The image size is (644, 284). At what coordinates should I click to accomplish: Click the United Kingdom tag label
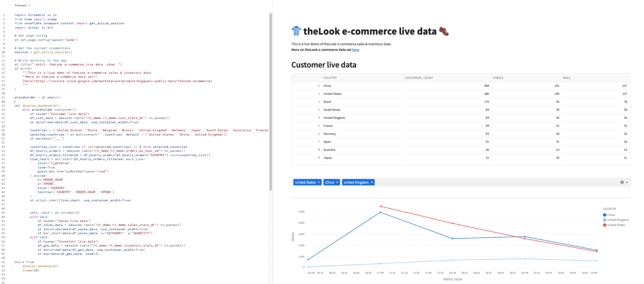(x=356, y=182)
